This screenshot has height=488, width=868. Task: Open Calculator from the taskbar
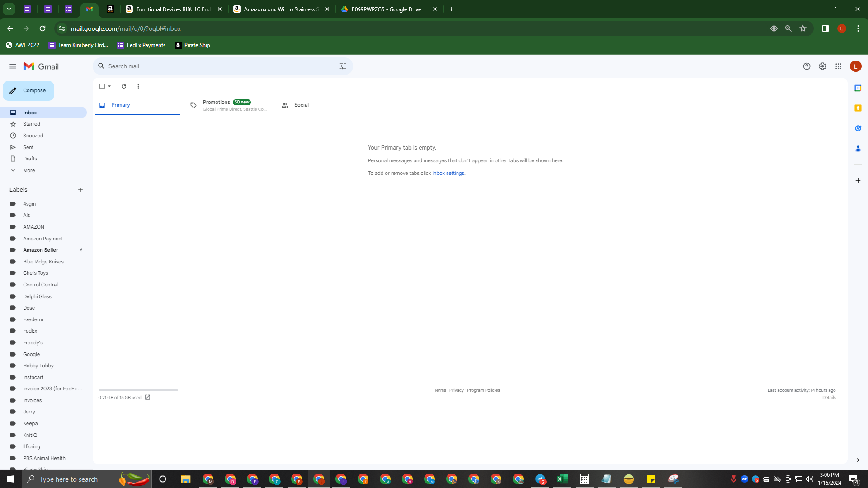585,479
